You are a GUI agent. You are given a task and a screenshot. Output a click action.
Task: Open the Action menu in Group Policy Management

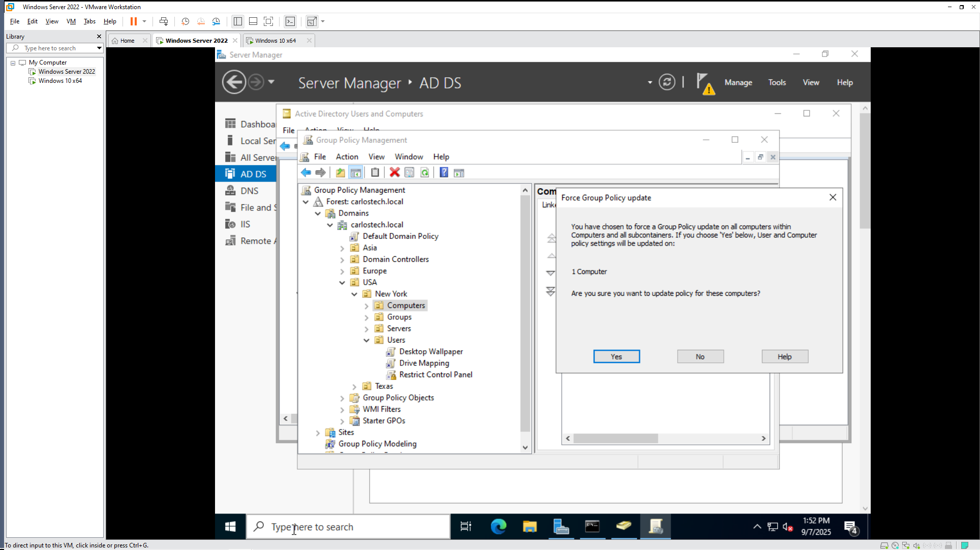[347, 157]
